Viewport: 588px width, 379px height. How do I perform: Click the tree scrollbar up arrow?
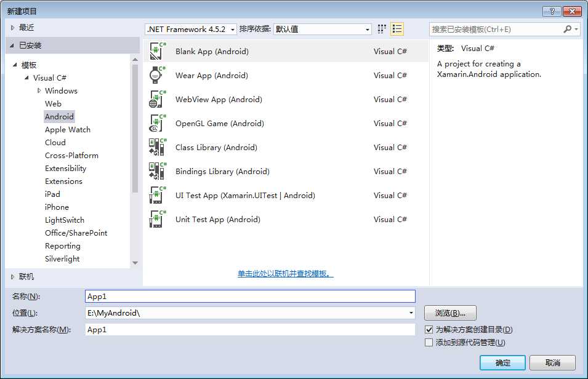tap(135, 60)
